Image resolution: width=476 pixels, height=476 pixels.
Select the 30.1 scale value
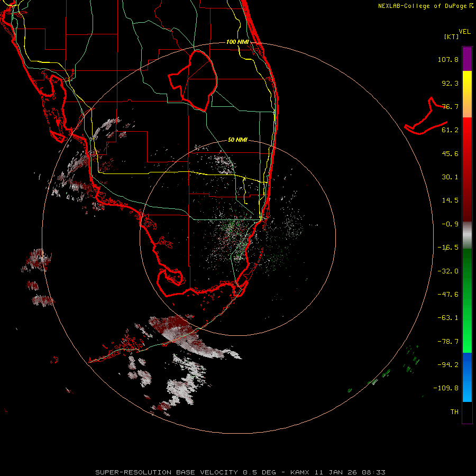tap(450, 177)
